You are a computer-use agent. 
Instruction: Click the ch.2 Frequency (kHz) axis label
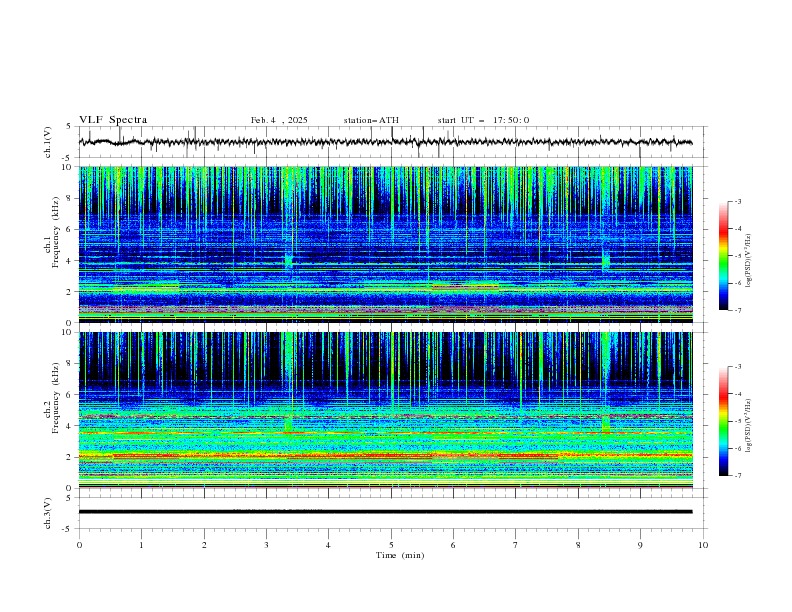coord(51,398)
